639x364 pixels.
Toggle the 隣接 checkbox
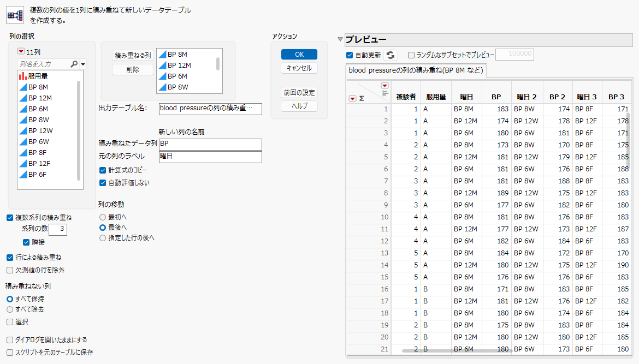[26, 242]
